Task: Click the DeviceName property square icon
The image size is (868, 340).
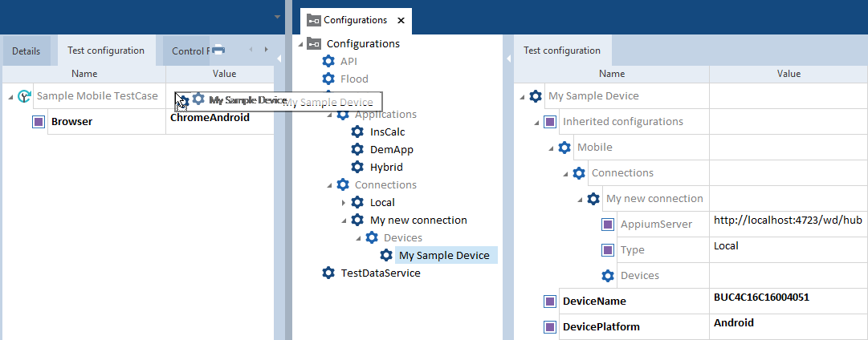Action: click(550, 302)
